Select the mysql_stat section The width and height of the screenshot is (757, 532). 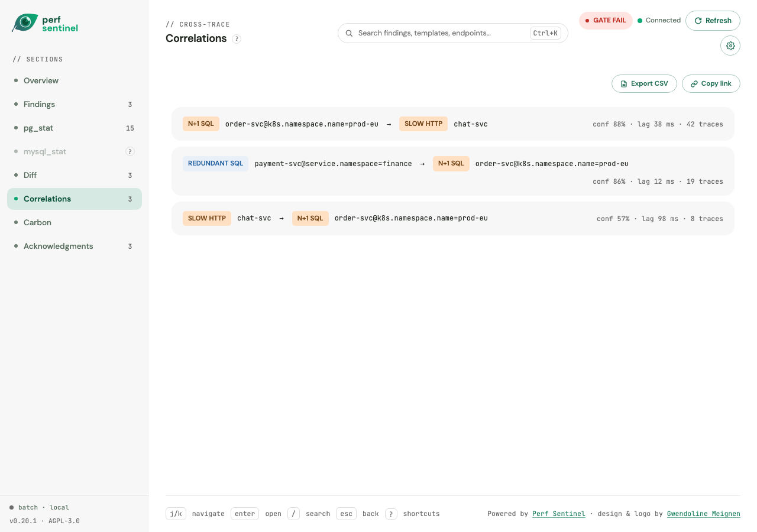click(75, 151)
